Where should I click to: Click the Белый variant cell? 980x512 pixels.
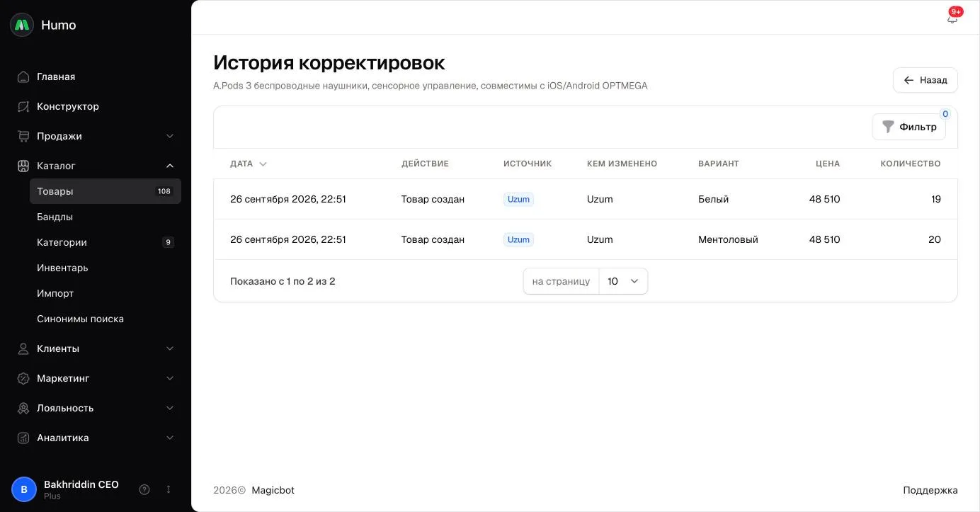click(x=713, y=199)
